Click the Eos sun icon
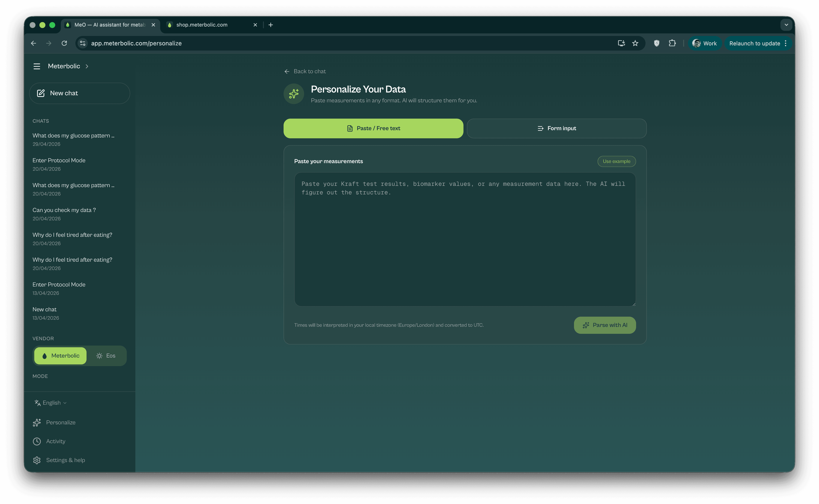The width and height of the screenshot is (819, 504). pyautogui.click(x=99, y=356)
